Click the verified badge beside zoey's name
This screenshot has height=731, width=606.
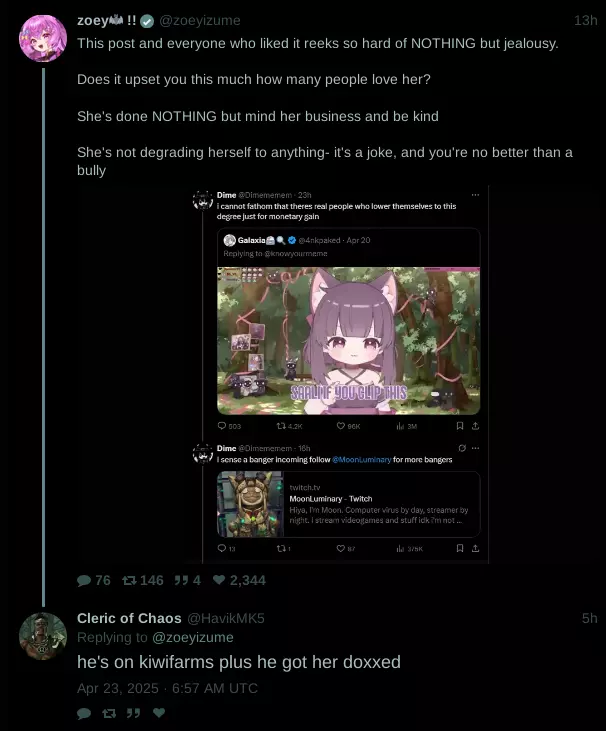147,21
